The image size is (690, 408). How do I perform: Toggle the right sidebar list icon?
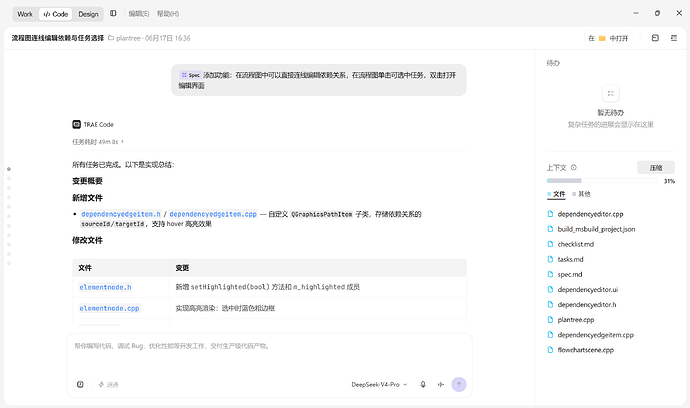tap(674, 38)
